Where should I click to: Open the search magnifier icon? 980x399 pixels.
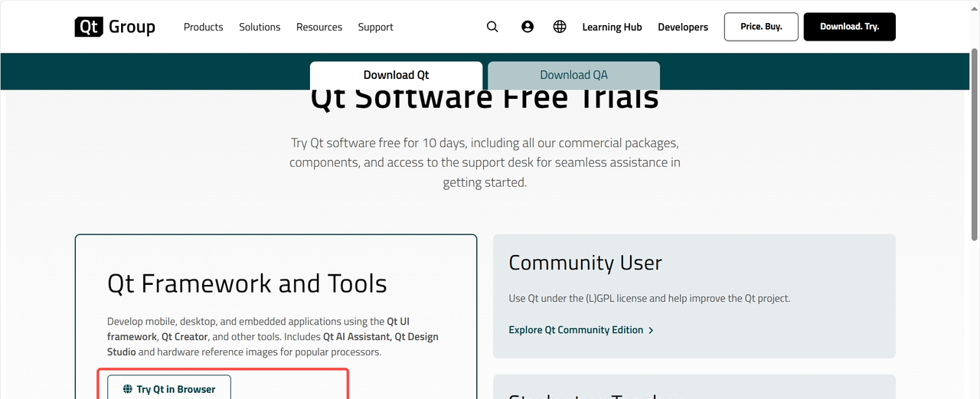click(492, 27)
